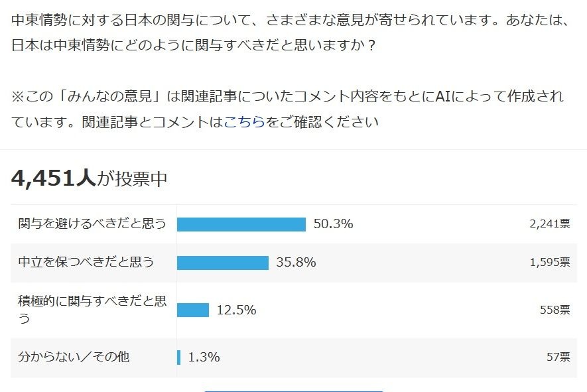587x392 pixels.
Task: Select the 関与を避けるべきだと思う option
Action: point(92,224)
